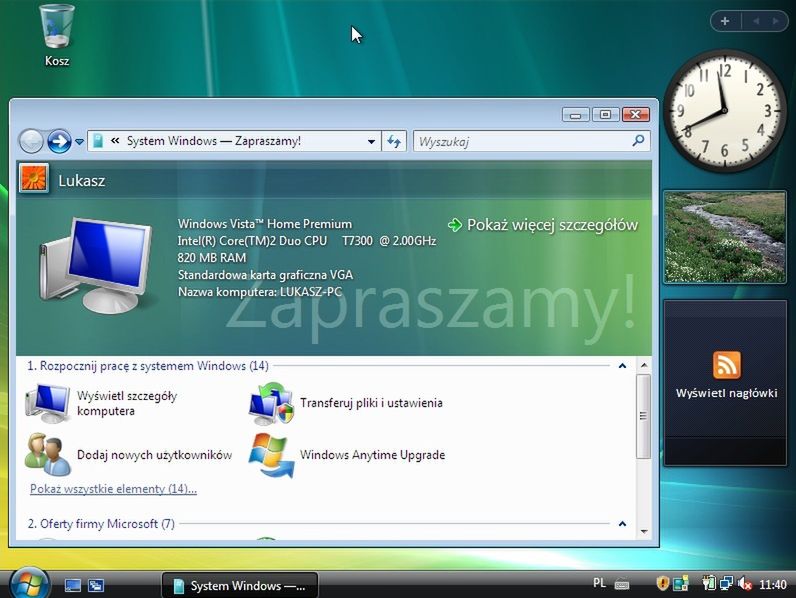Click the Standardowa karta graficzna VGA text
This screenshot has width=796, height=598.
pyautogui.click(x=265, y=275)
